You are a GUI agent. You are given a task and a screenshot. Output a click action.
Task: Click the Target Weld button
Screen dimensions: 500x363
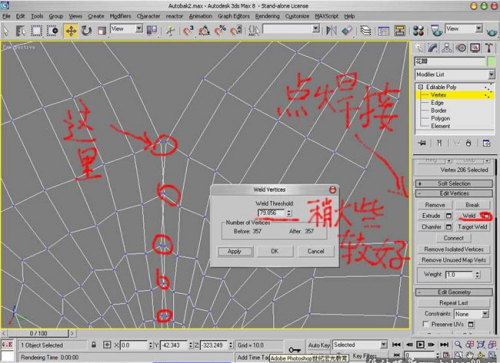coord(472,227)
